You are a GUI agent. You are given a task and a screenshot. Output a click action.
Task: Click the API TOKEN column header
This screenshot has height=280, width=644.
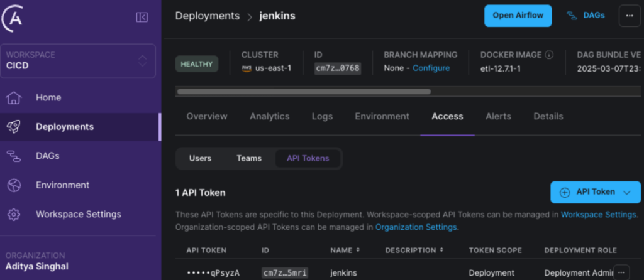[206, 250]
